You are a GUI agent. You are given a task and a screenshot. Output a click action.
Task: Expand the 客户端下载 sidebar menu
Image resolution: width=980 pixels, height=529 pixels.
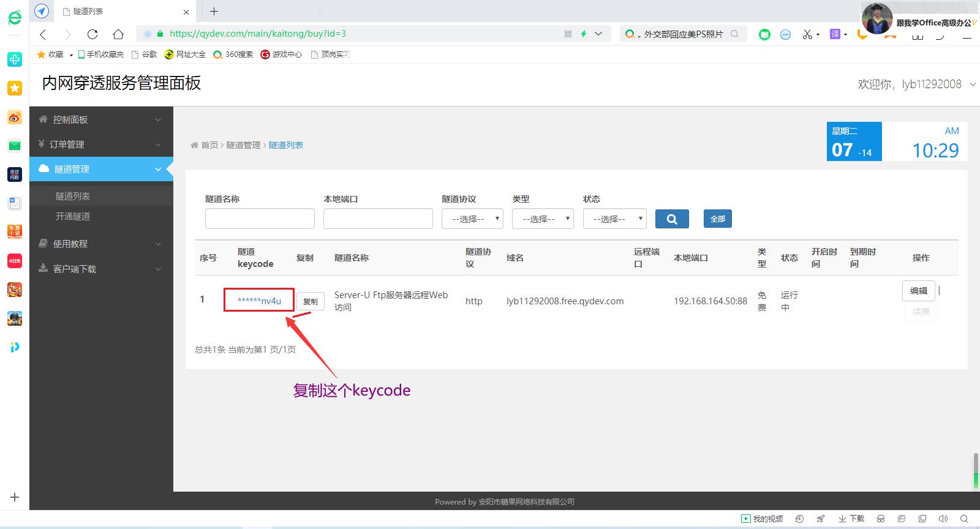pos(101,269)
